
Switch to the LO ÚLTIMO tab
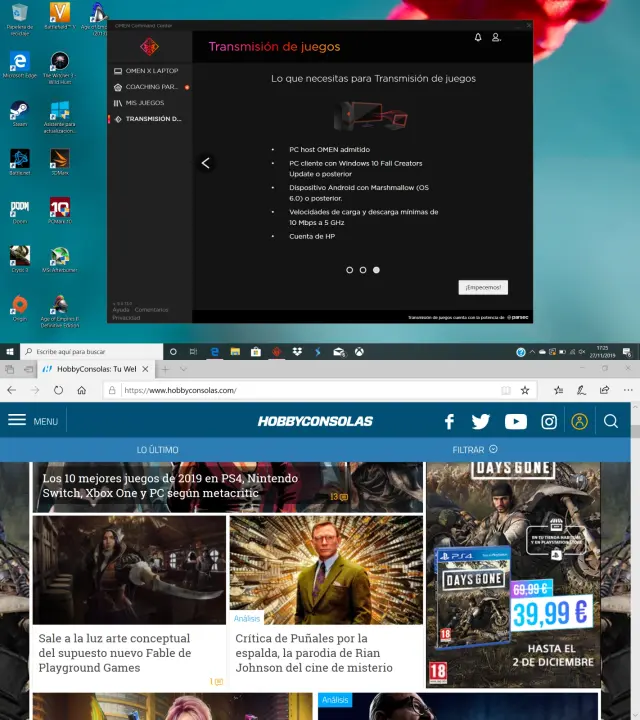point(157,450)
